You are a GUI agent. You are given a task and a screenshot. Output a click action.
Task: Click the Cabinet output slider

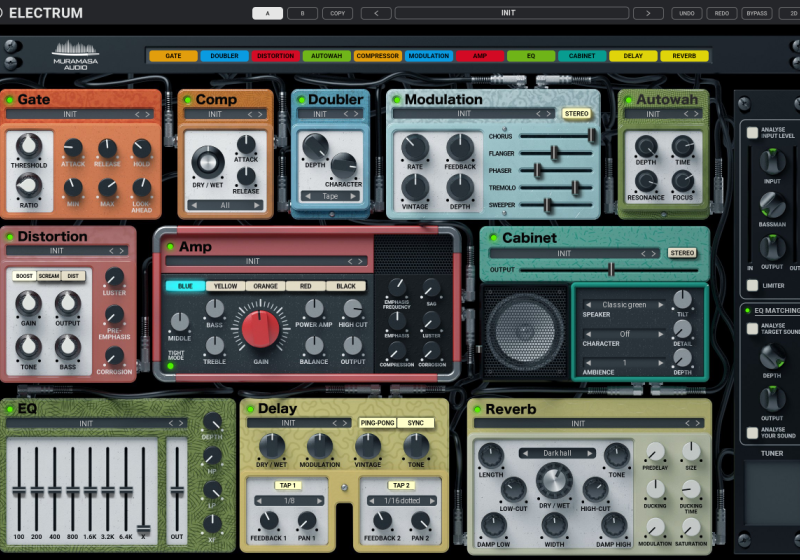tap(610, 269)
